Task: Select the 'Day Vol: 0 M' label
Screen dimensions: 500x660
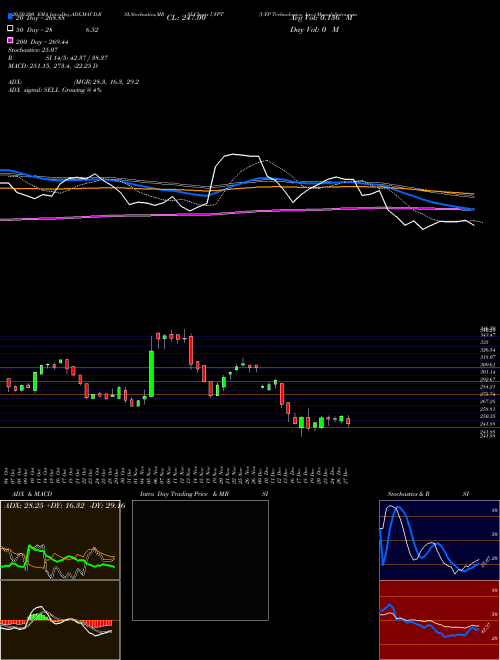Action: [x=314, y=29]
